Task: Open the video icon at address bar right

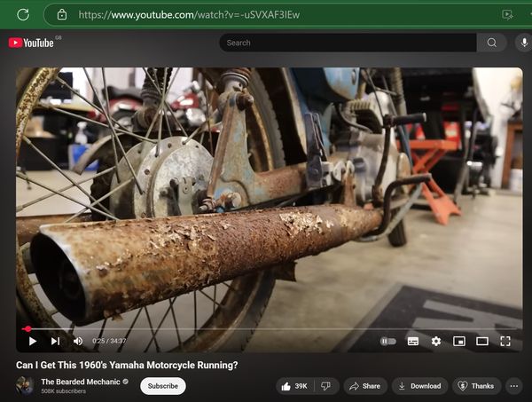Action: [x=507, y=14]
